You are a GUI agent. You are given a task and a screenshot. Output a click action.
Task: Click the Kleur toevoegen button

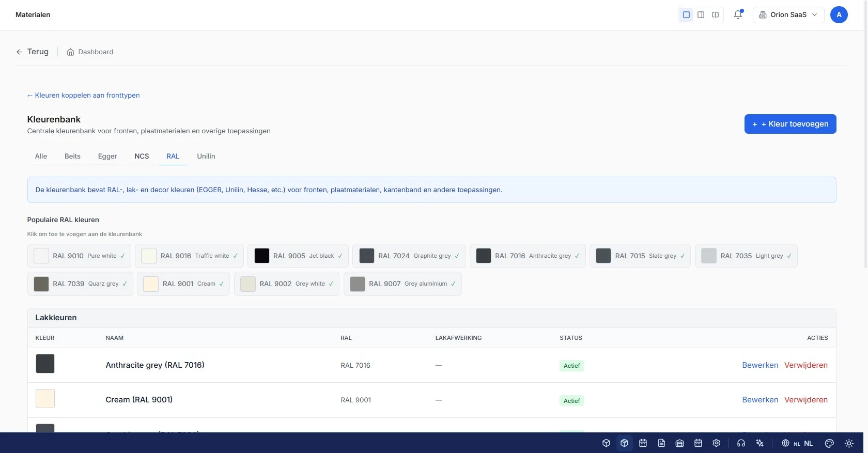tap(790, 124)
